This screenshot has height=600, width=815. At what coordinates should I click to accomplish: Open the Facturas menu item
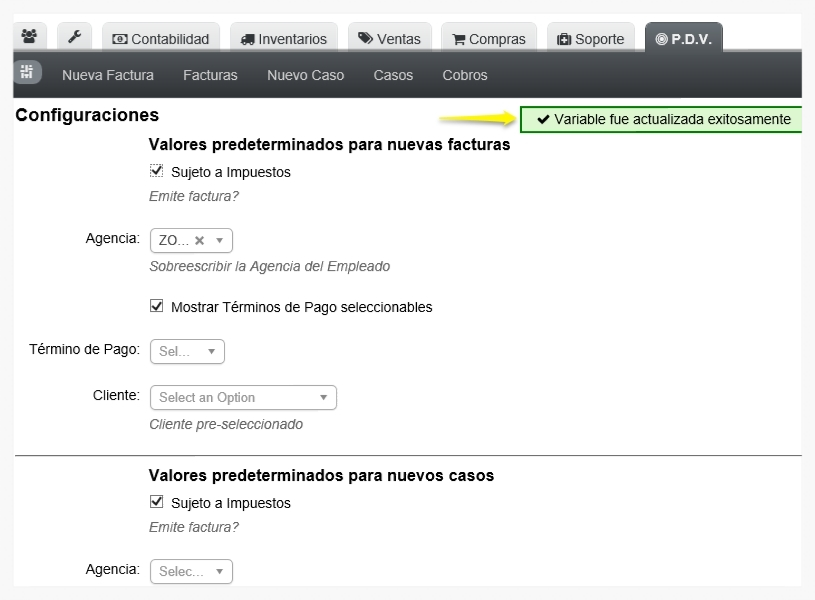tap(210, 75)
